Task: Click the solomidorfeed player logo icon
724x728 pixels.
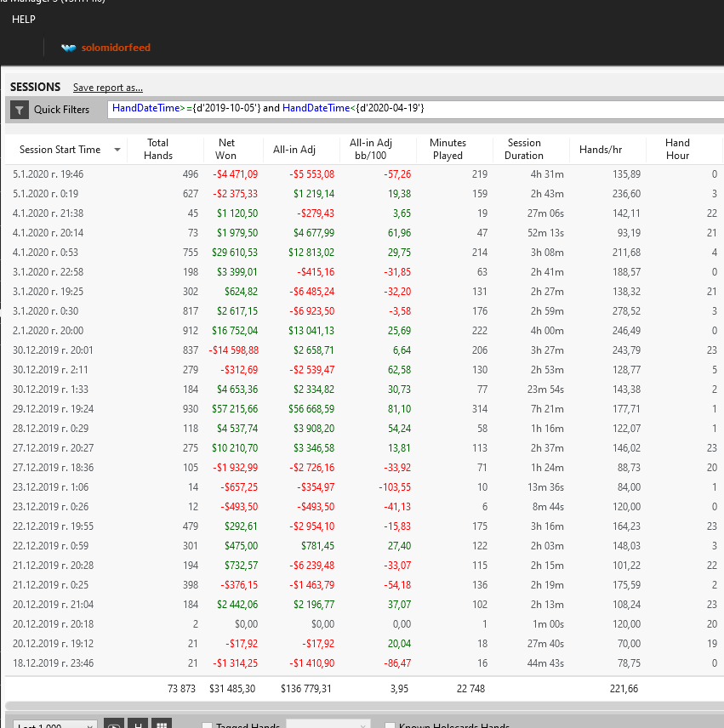Action: pos(69,48)
